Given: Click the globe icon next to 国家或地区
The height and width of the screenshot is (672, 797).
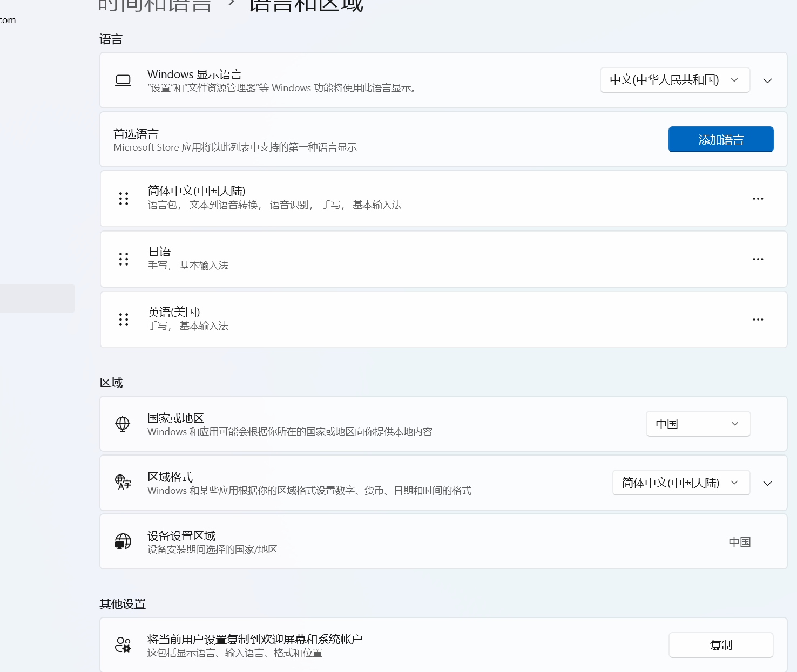Looking at the screenshot, I should (123, 424).
